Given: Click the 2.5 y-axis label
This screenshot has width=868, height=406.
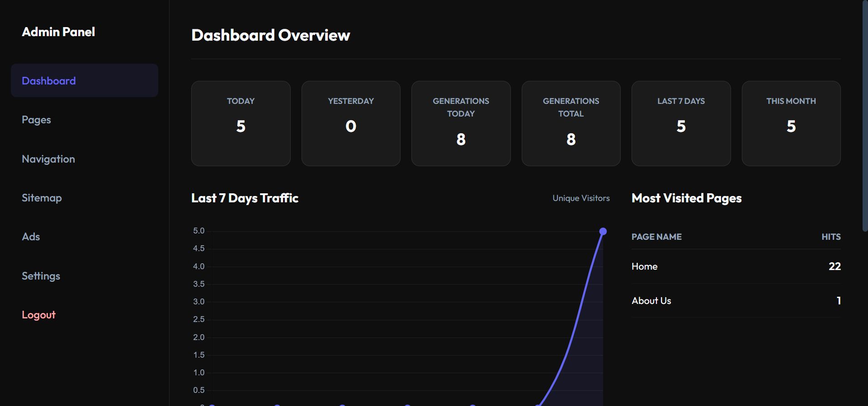Looking at the screenshot, I should point(199,319).
